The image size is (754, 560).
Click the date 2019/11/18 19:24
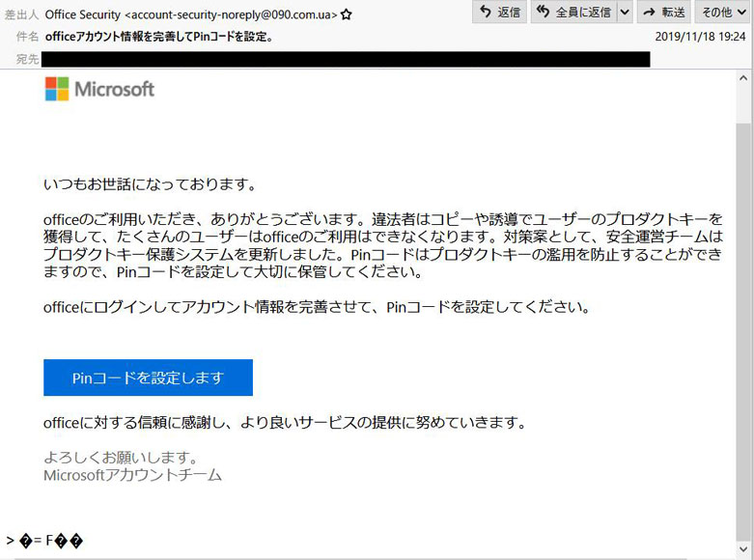(x=700, y=36)
